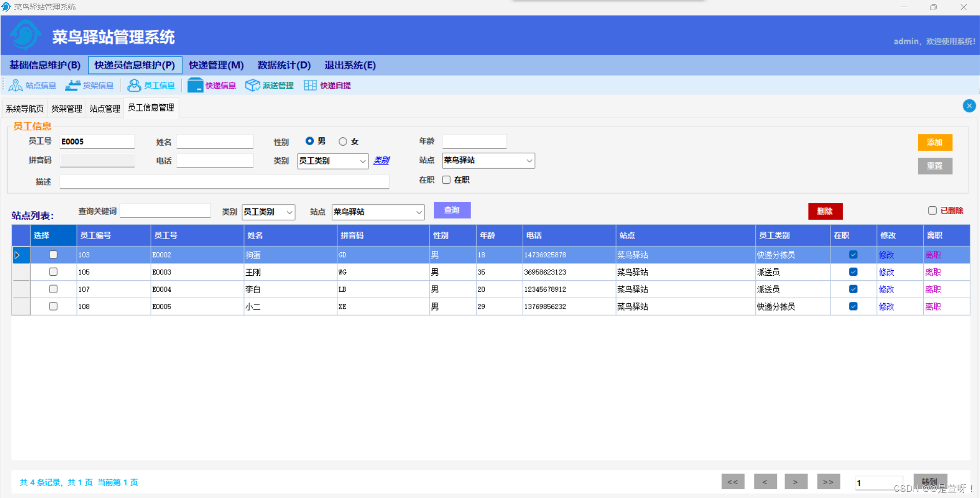This screenshot has height=498, width=980.
Task: Click the 描述 input field
Action: 225,181
